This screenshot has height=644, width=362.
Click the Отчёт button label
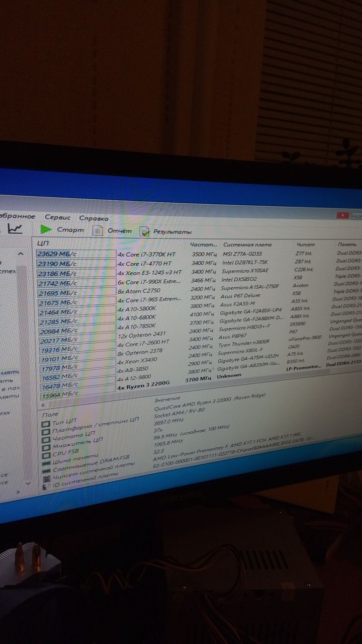120,231
